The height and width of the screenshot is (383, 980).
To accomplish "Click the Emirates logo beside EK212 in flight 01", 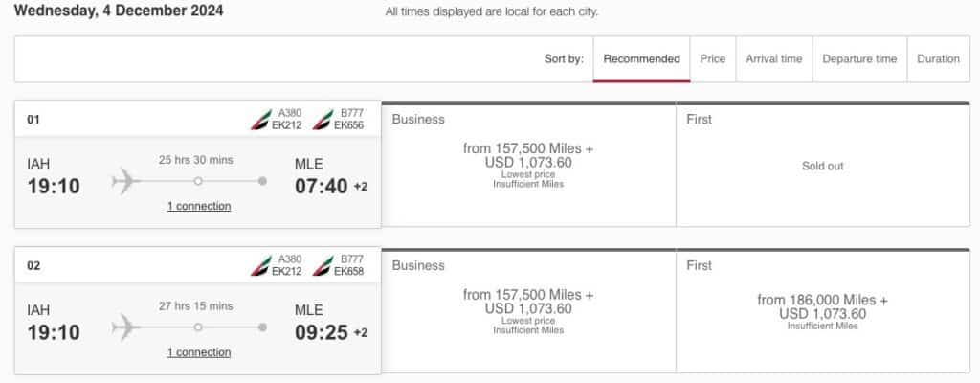I will pyautogui.click(x=260, y=120).
